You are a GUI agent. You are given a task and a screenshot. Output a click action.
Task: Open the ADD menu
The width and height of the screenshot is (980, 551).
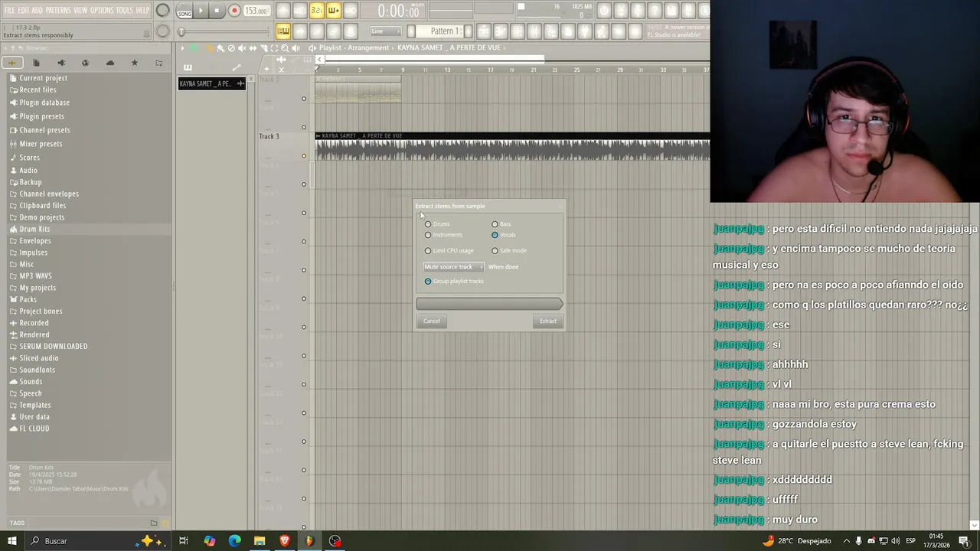(x=37, y=10)
